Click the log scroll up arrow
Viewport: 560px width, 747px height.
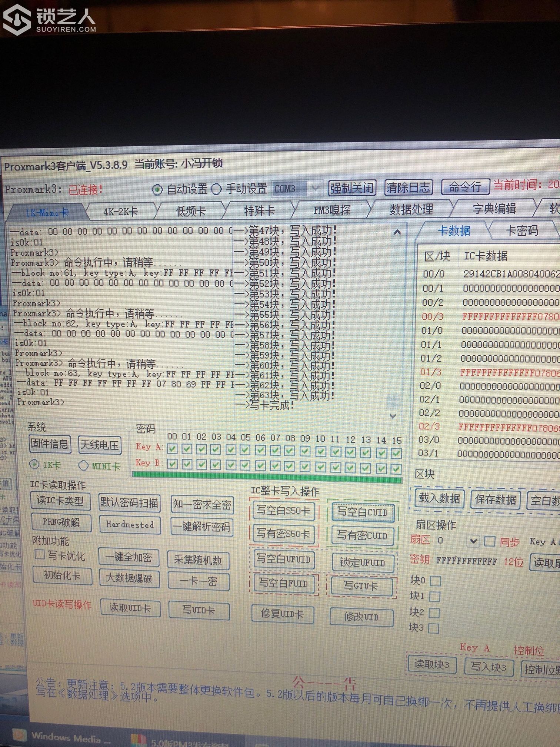coord(397,233)
